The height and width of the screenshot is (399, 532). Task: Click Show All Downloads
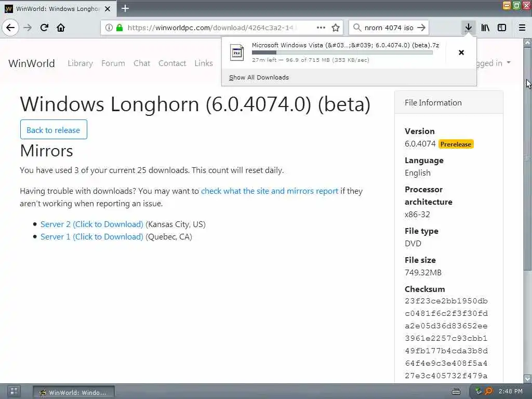pyautogui.click(x=259, y=77)
